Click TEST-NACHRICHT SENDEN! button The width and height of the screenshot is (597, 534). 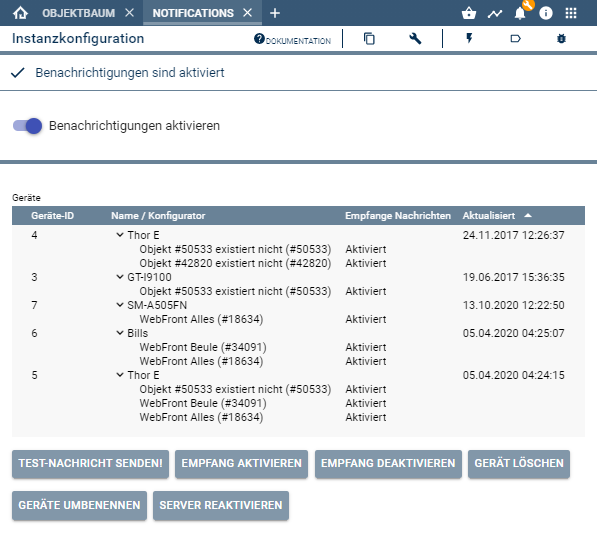coord(90,463)
